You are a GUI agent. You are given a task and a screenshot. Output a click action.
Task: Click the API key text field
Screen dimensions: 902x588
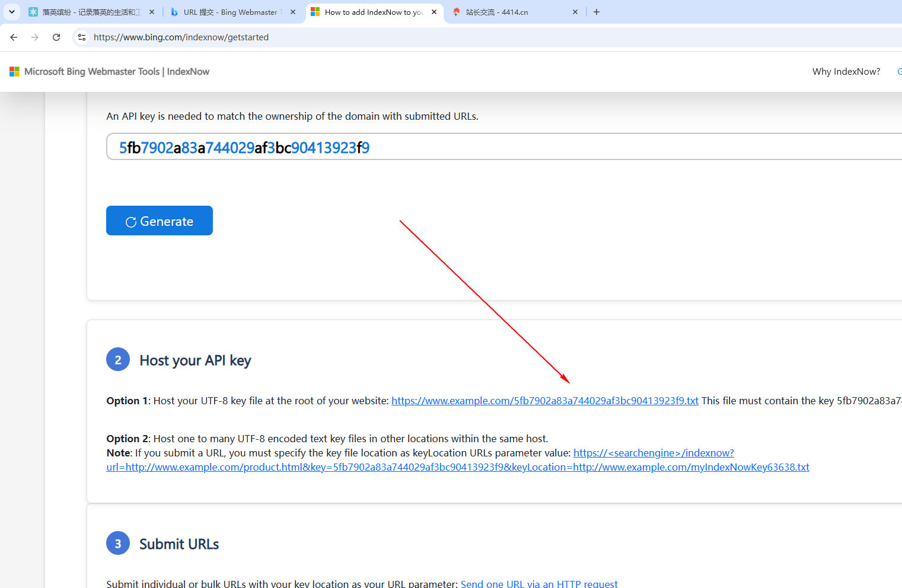504,147
